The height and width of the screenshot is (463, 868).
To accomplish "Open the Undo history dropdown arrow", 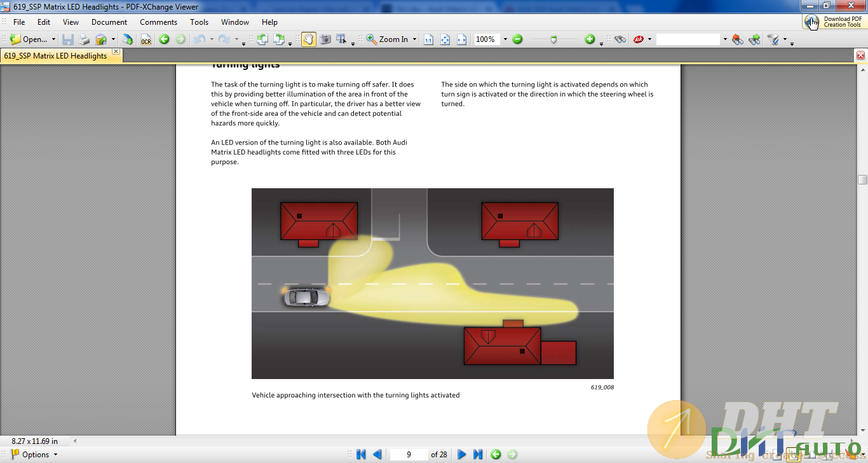I will (212, 39).
